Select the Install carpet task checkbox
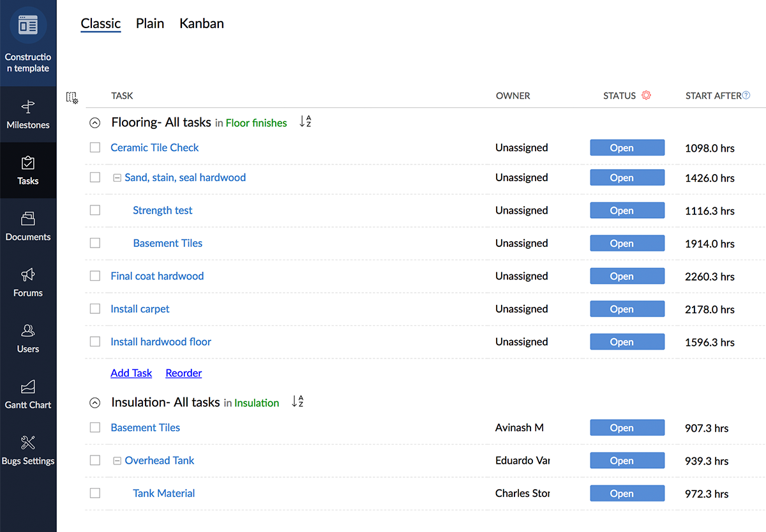766x532 pixels. 95,309
